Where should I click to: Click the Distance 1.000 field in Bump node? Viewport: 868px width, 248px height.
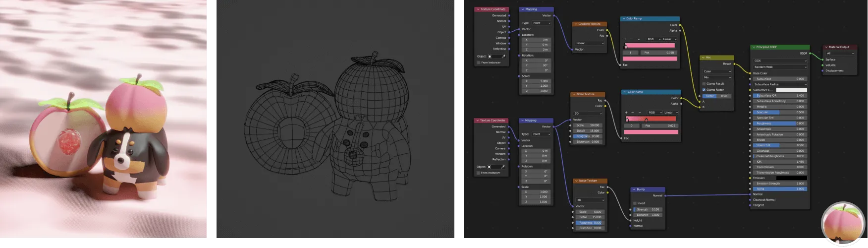pyautogui.click(x=648, y=215)
